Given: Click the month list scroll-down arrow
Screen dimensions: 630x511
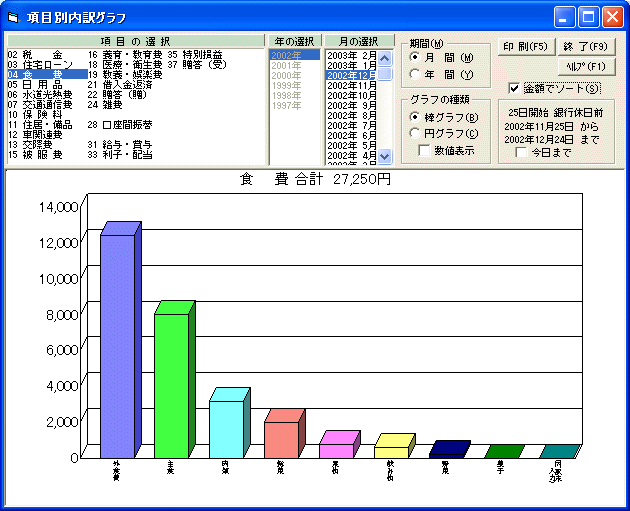Looking at the screenshot, I should pyautogui.click(x=385, y=157).
